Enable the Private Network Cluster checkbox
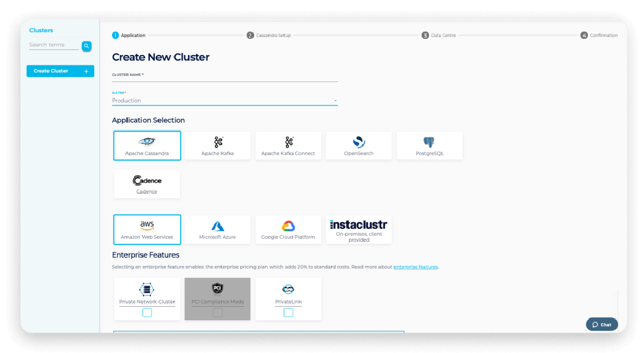 [147, 313]
